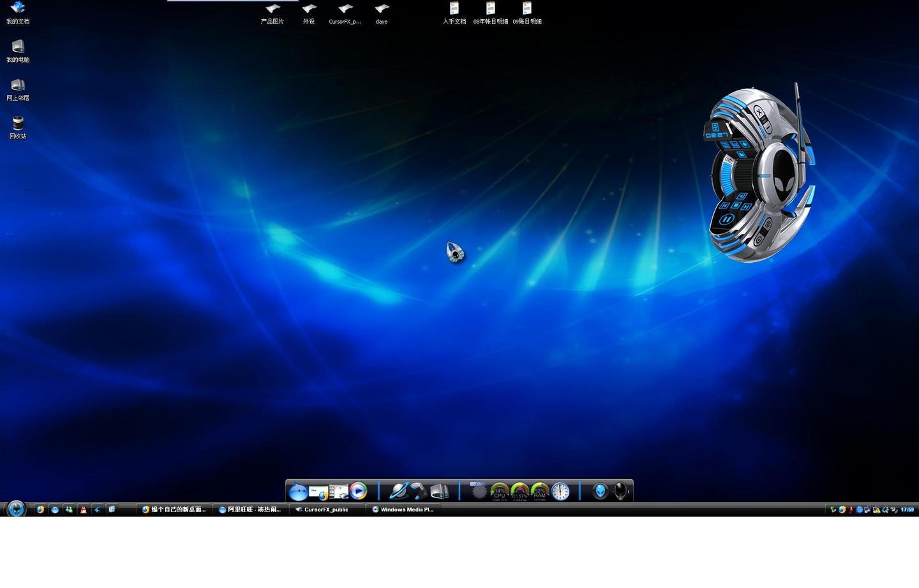This screenshot has width=919, height=588.
Task: Click the ringed planet icon in the dock
Action: (x=398, y=490)
